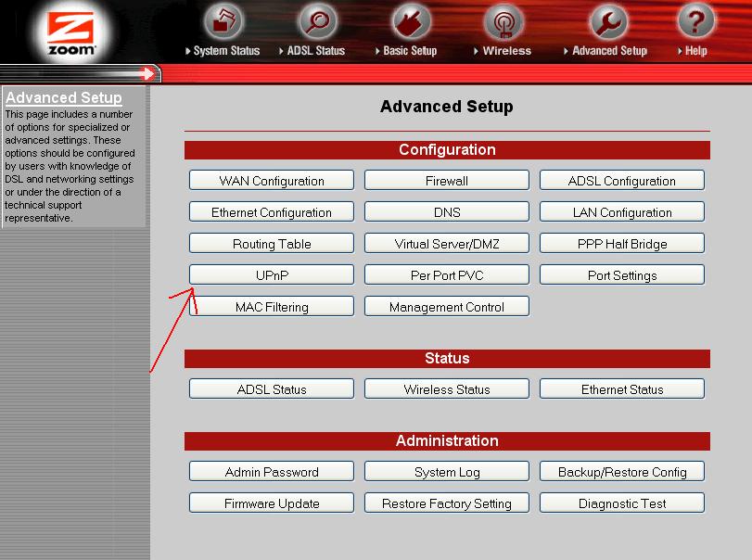Click the Administration section header

(x=447, y=441)
